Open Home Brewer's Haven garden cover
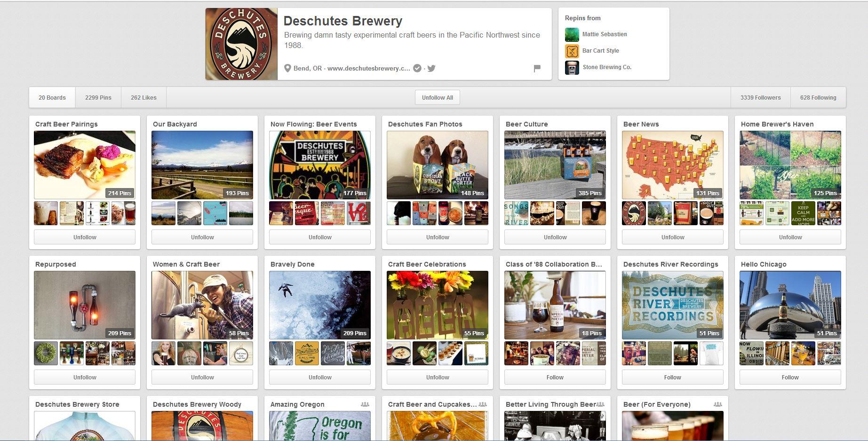868x441 pixels. 790,165
